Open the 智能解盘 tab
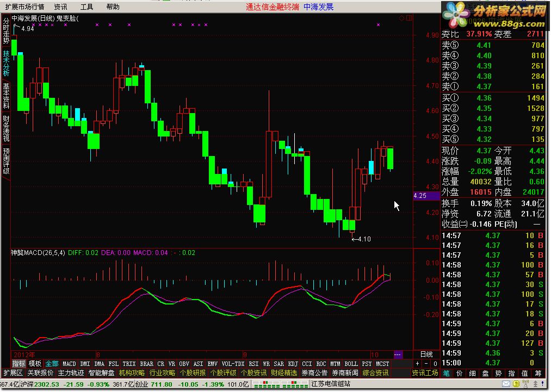The width and height of the screenshot is (551, 392). [x=102, y=373]
